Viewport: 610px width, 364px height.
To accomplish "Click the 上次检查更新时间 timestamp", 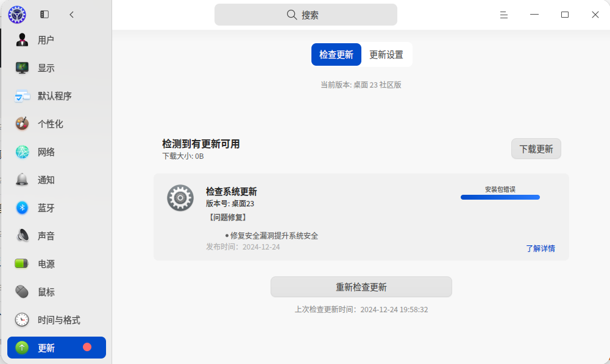I will 361,310.
